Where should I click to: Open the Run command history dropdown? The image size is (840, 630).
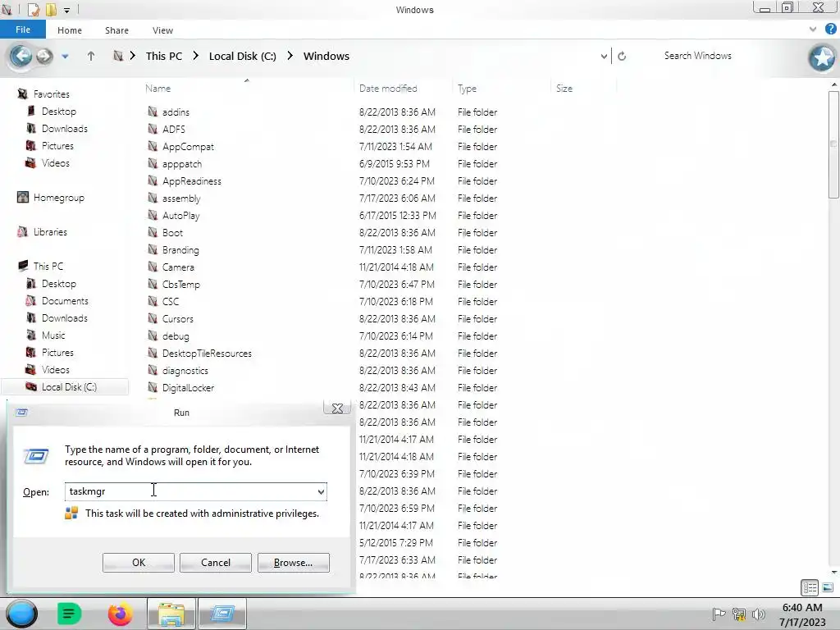pyautogui.click(x=321, y=492)
